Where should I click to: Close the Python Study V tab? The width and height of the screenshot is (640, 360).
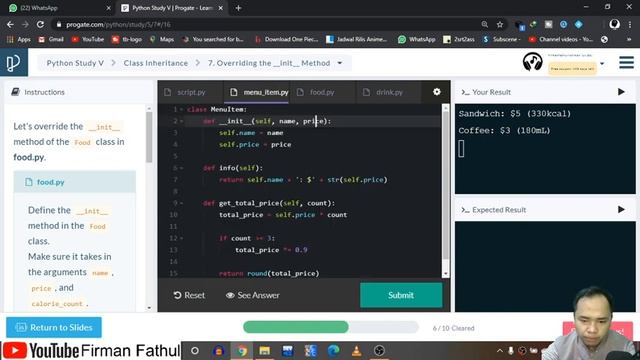click(x=220, y=8)
